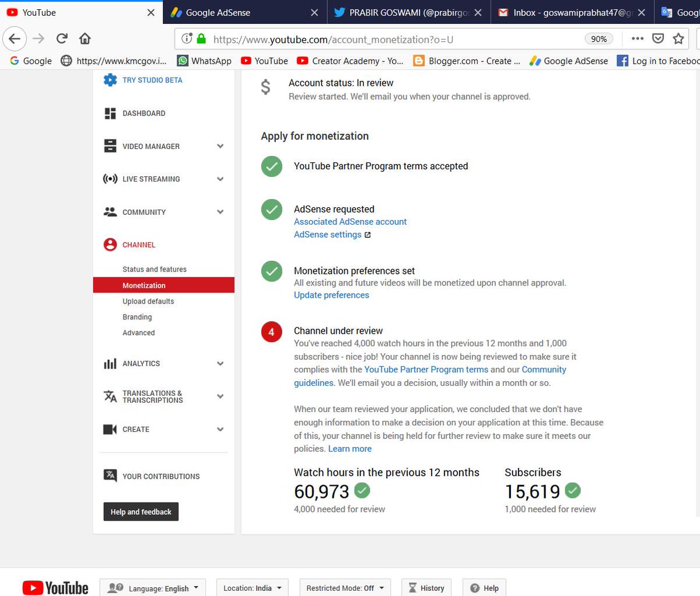The image size is (700, 596).
Task: Click the YouTube logo in the footer
Action: pyautogui.click(x=55, y=587)
